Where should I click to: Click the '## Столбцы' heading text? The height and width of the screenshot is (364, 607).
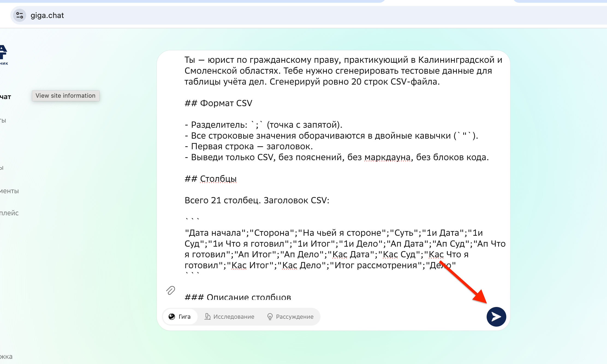pos(211,179)
